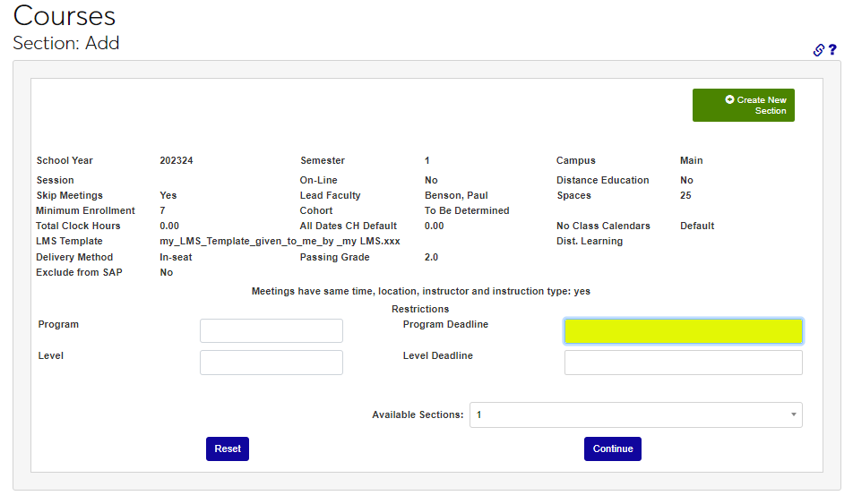Click the LMS Template file name
853x504 pixels.
[x=280, y=242]
